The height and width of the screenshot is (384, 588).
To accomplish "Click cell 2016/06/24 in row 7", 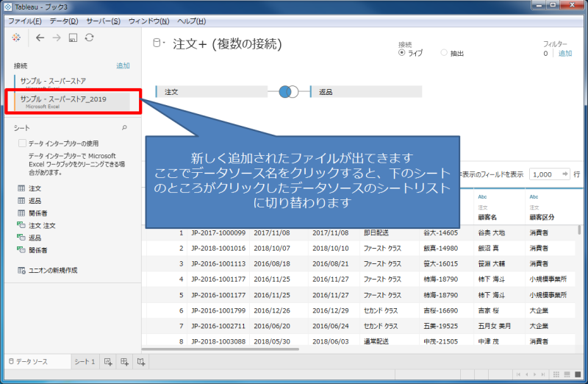I will click(x=330, y=326).
